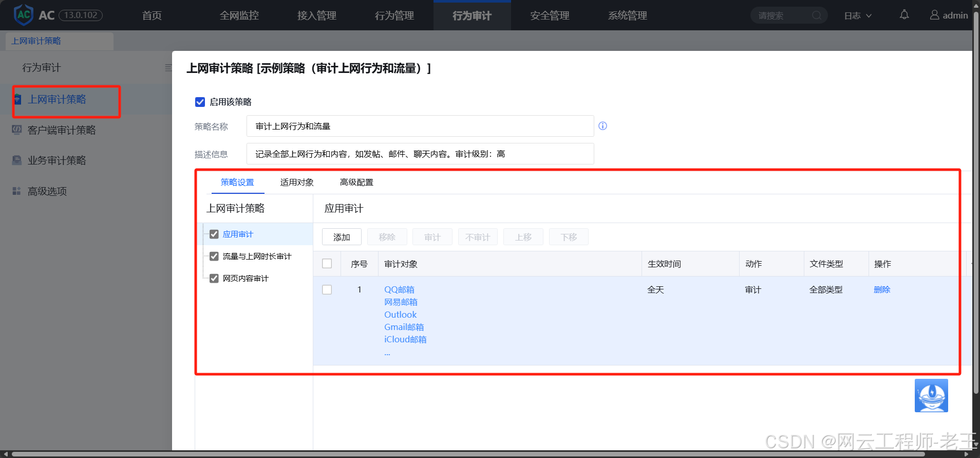
Task: Open the 网易邮箱 link
Action: 401,302
